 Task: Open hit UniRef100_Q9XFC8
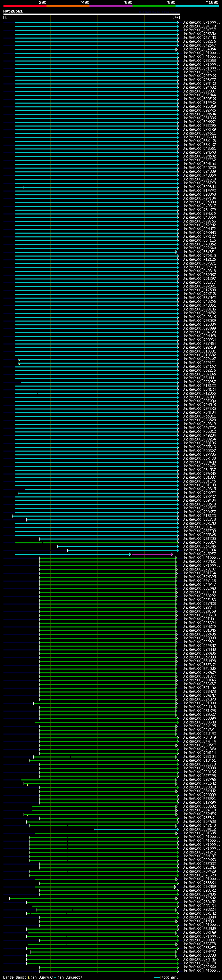pyautogui.click(x=199, y=26)
